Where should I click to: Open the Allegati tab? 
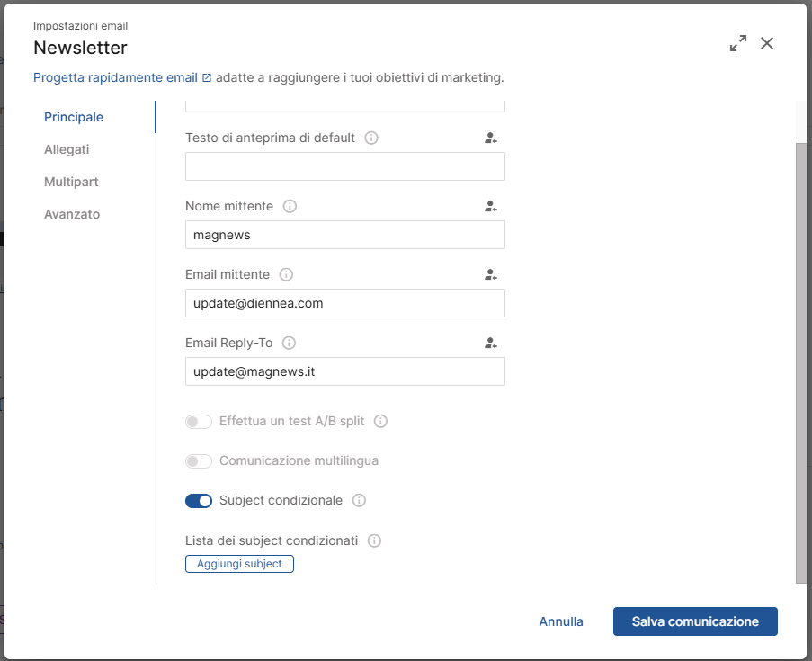(x=67, y=149)
